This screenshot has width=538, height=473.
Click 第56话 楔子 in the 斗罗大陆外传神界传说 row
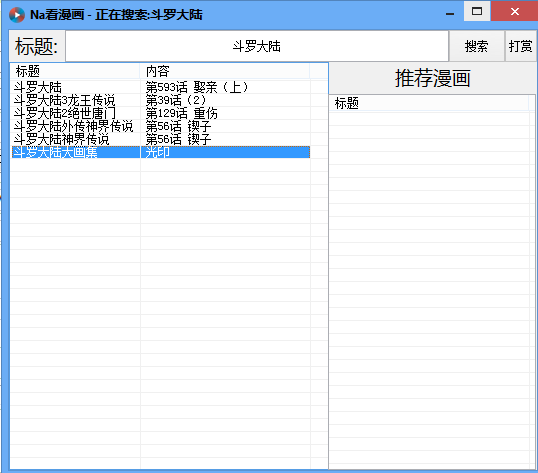178,126
